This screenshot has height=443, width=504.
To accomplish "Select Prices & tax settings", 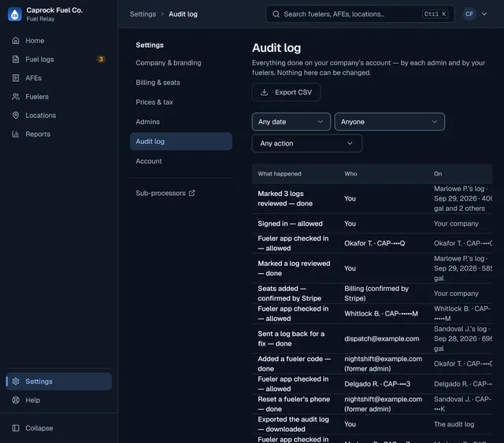I will (181, 102).
